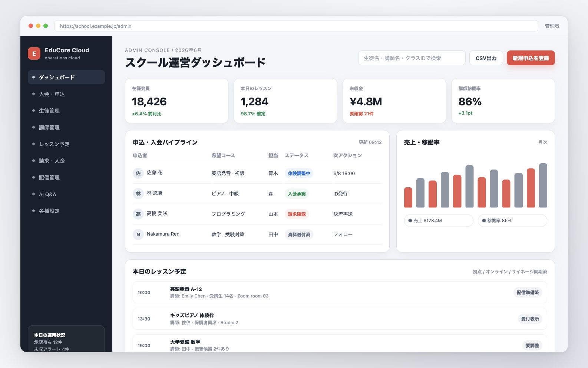The width and height of the screenshot is (588, 368).
Task: Click the ステータス column header
Action: click(x=297, y=155)
